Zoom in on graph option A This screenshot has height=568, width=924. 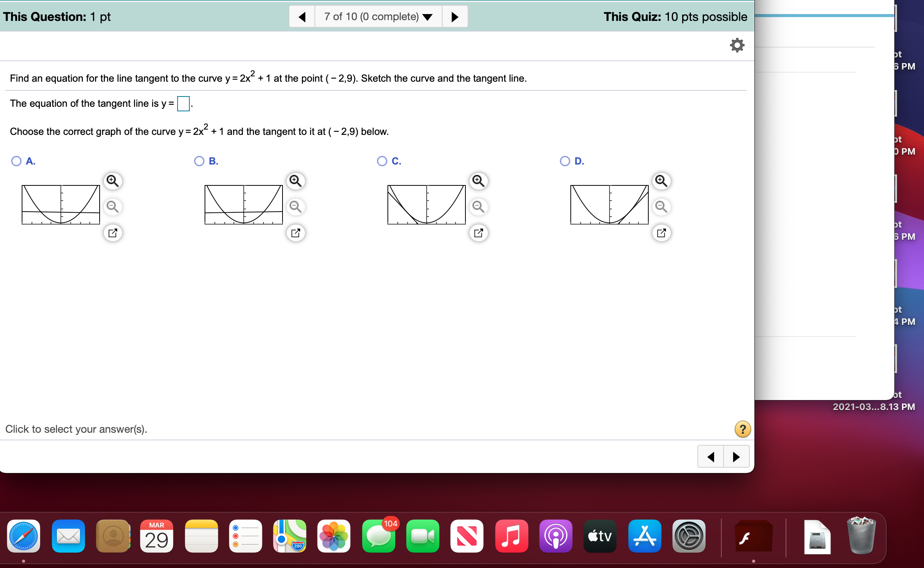click(x=112, y=181)
